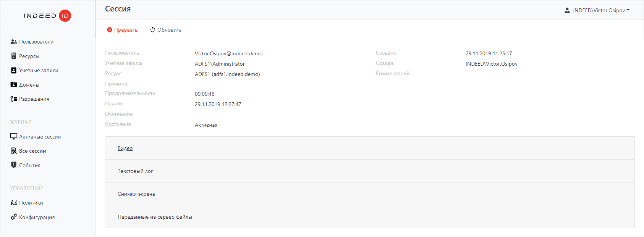
Task: Click the Configuration gears icon
Action: (14, 217)
